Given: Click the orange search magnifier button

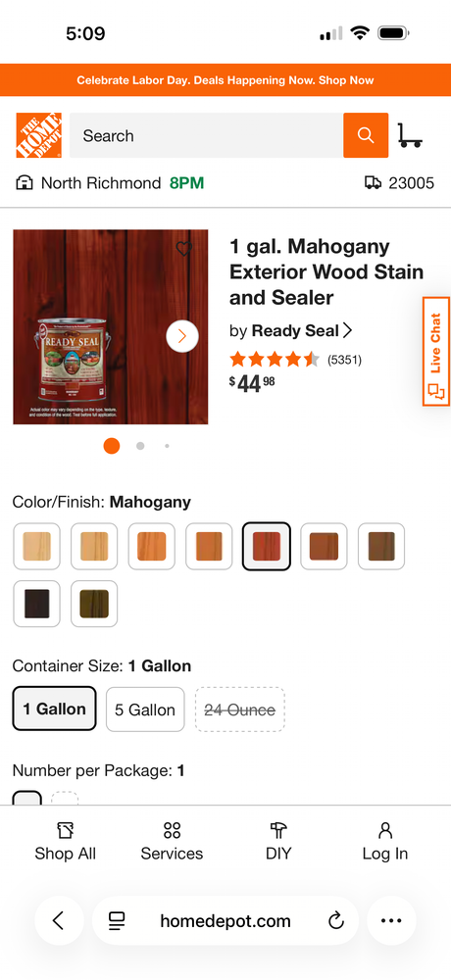Looking at the screenshot, I should coord(366,135).
